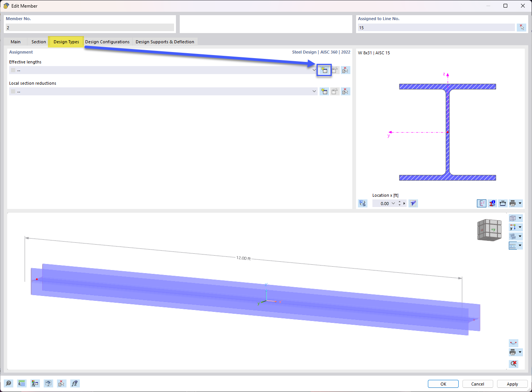Click the solid display mode button

point(513,236)
